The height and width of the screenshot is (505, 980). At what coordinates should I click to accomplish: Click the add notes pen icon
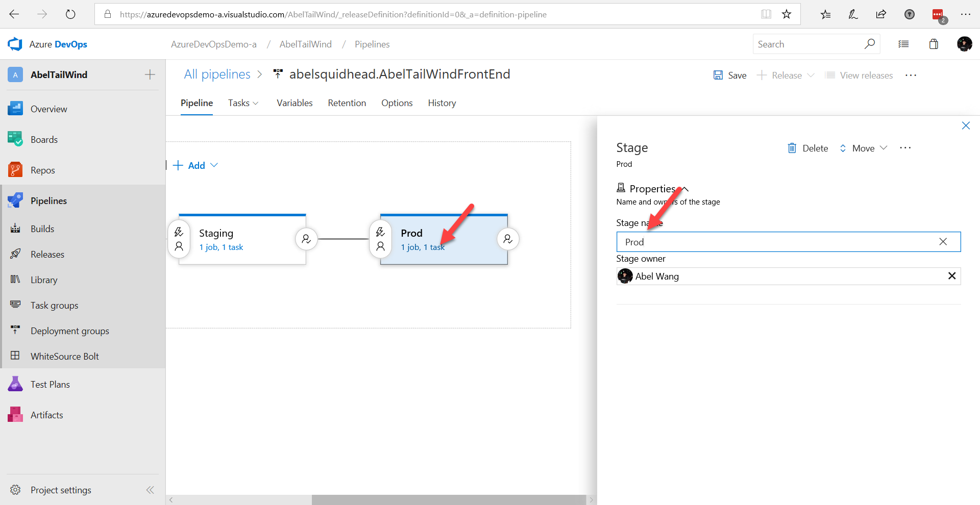coord(853,14)
